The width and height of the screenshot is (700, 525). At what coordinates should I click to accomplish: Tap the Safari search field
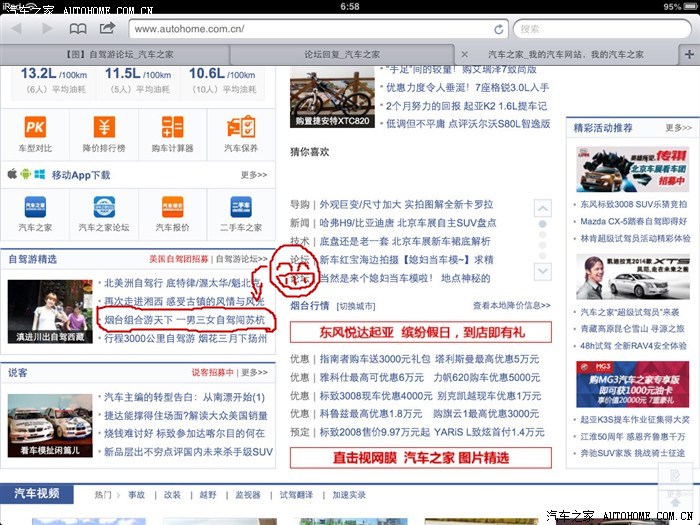[600, 29]
